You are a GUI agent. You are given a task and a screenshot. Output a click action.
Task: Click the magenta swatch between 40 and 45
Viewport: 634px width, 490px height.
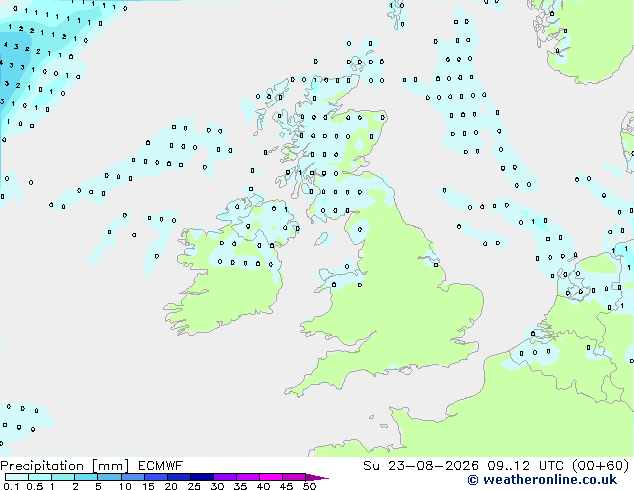(x=271, y=477)
